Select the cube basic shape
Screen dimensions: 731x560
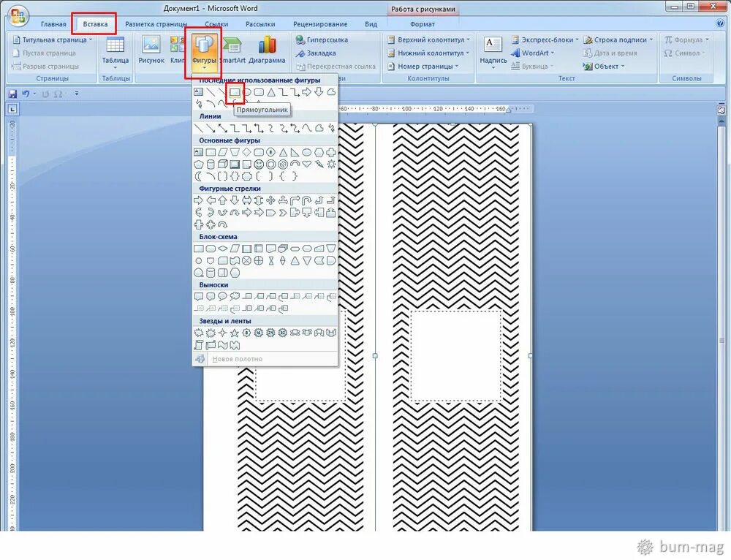(x=222, y=164)
